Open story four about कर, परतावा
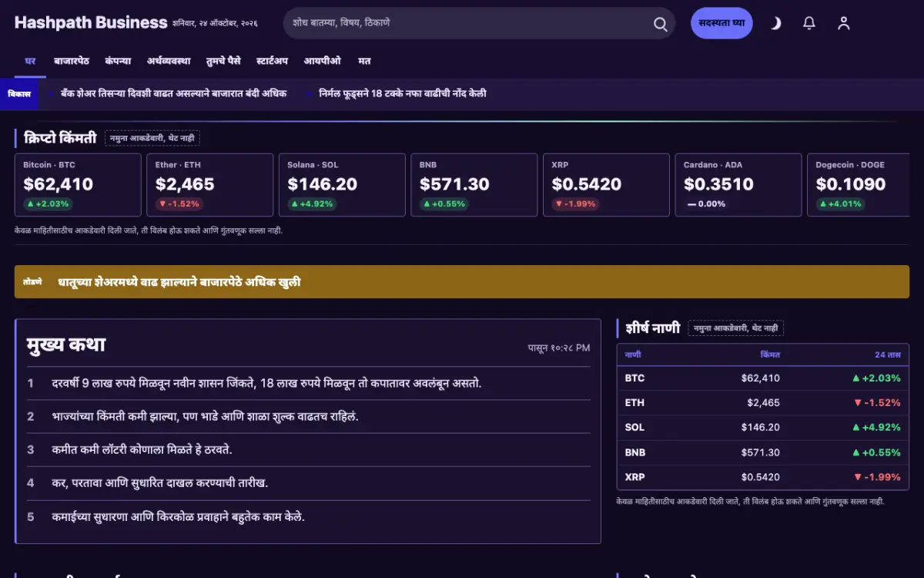 (159, 483)
